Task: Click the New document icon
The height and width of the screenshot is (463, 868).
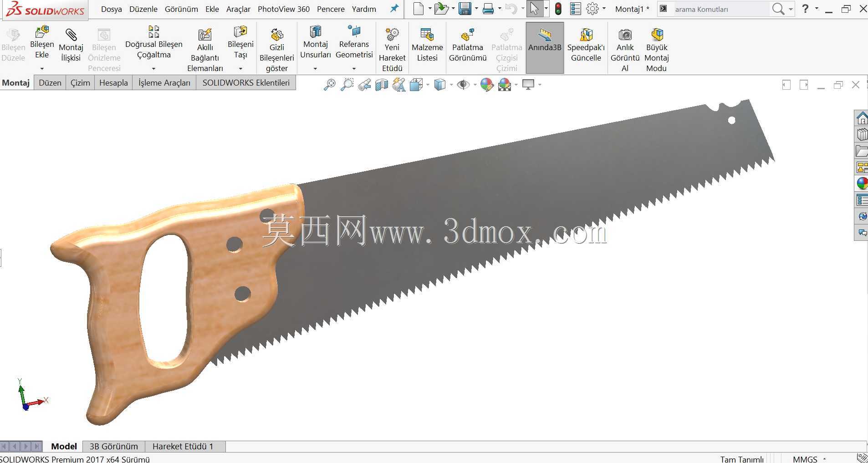Action: click(418, 9)
